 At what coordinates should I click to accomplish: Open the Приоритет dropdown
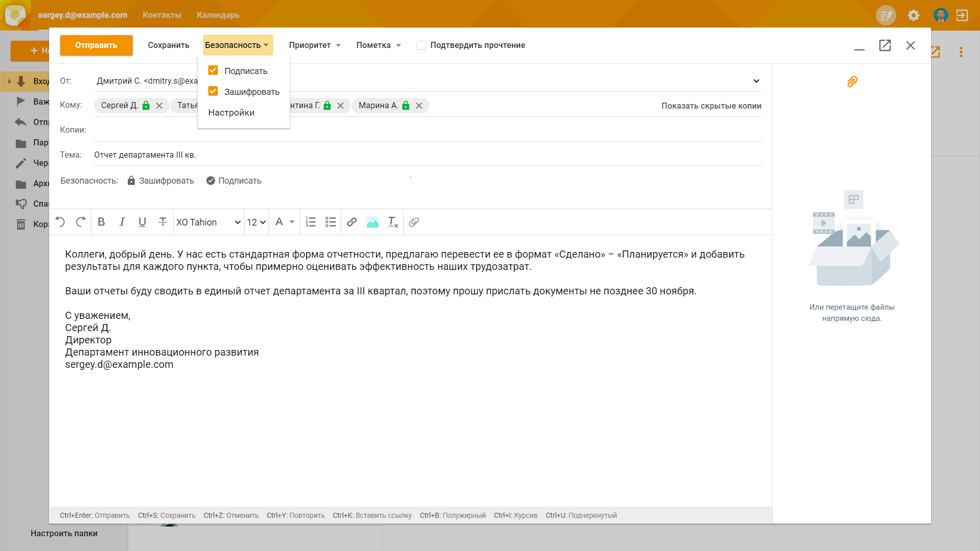pos(314,45)
